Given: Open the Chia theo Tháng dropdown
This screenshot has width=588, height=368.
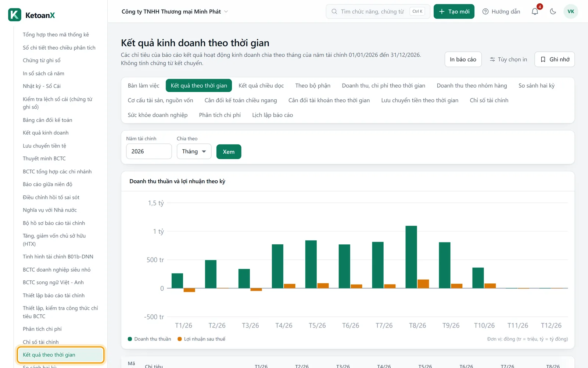Looking at the screenshot, I should tap(194, 151).
